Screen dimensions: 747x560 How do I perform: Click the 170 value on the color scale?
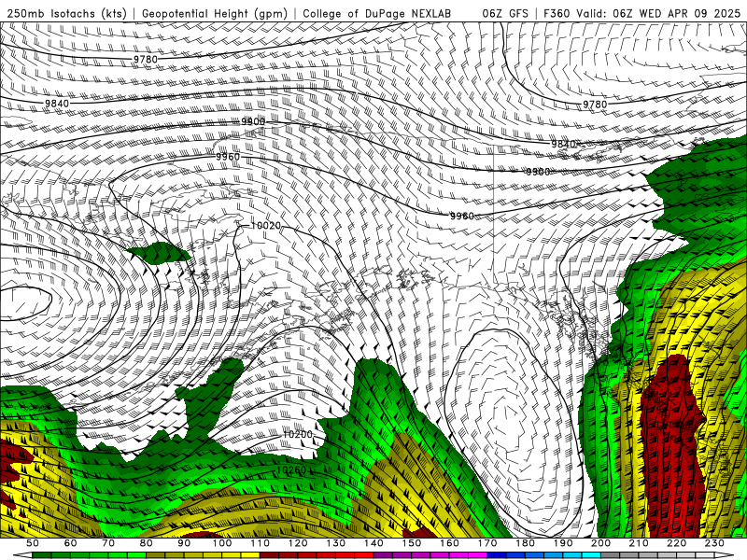point(487,543)
